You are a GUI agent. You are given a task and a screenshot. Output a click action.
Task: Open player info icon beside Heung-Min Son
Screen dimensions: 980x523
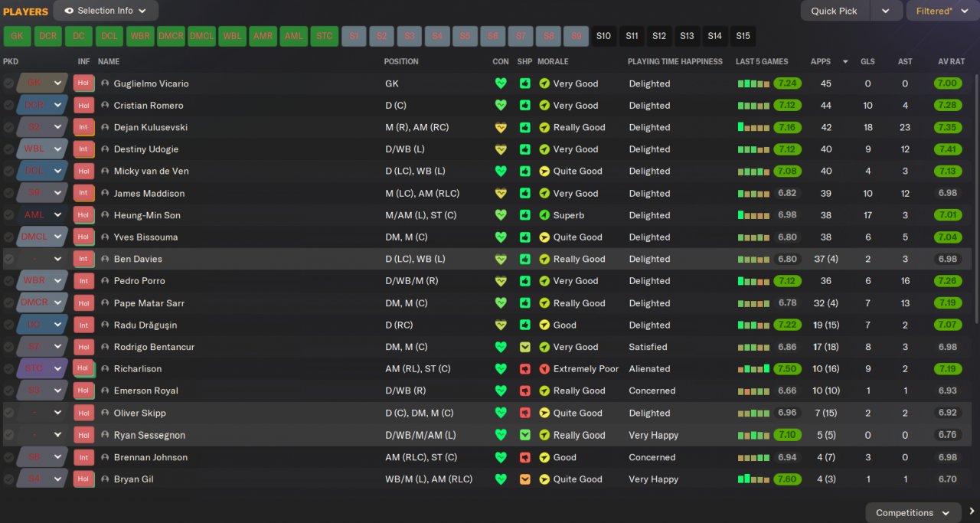(105, 215)
